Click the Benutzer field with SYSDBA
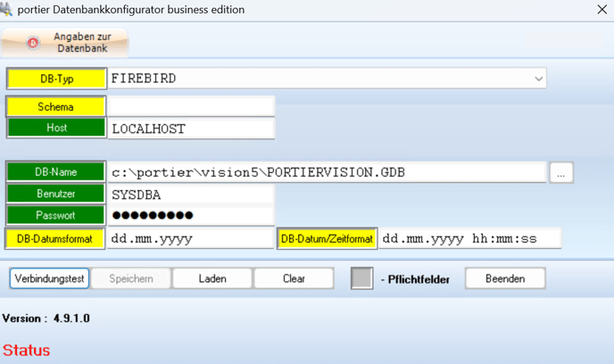 pos(191,194)
